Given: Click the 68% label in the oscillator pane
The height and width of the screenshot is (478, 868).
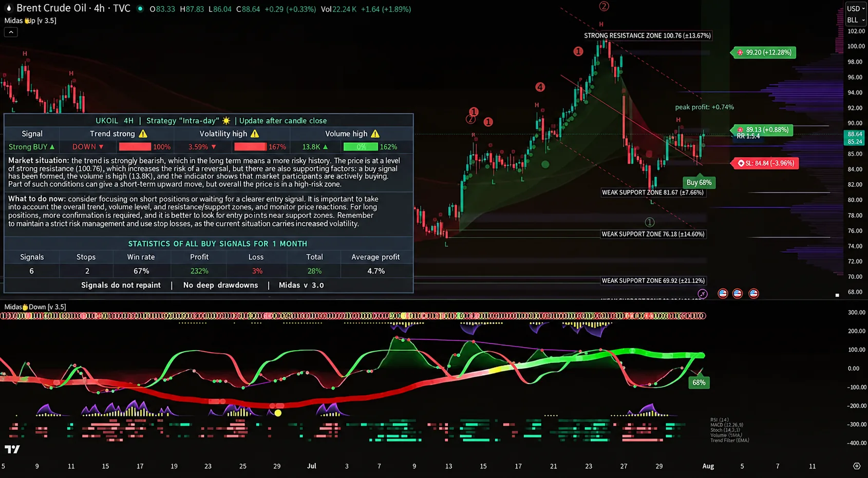Looking at the screenshot, I should coord(699,383).
